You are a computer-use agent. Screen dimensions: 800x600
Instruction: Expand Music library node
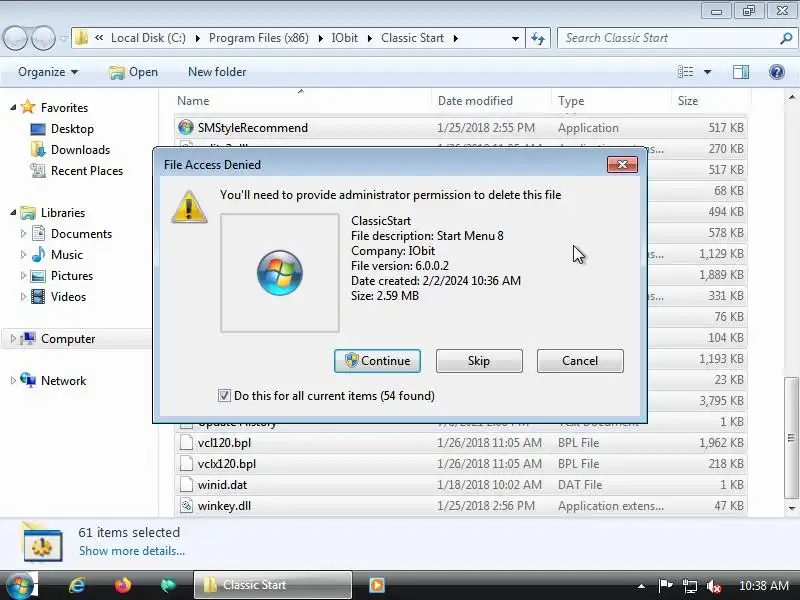click(23, 255)
